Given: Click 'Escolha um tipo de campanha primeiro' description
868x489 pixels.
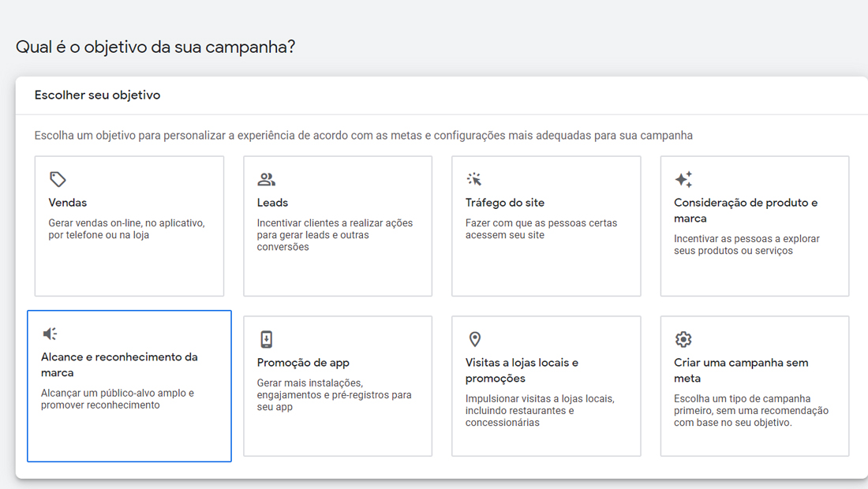Looking at the screenshot, I should (751, 410).
